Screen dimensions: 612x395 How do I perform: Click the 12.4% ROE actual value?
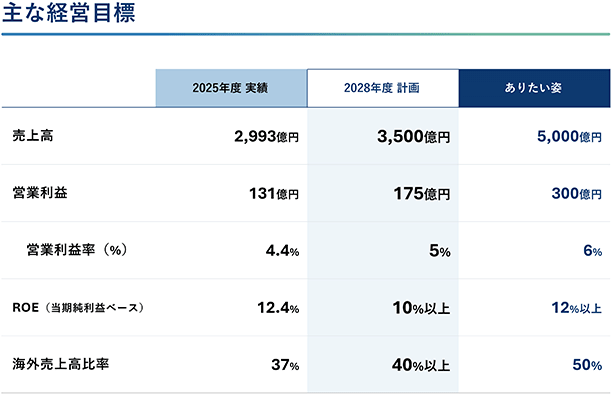tap(278, 308)
